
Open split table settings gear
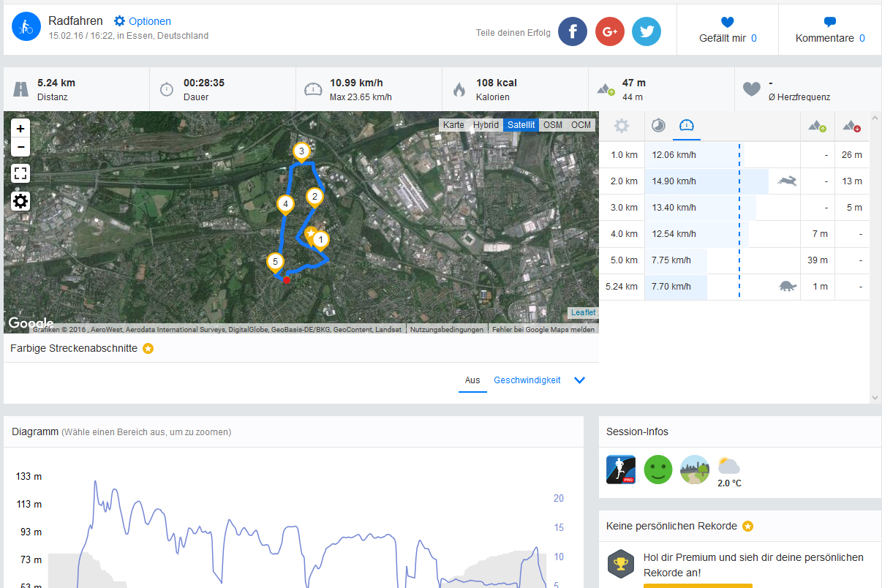(622, 126)
